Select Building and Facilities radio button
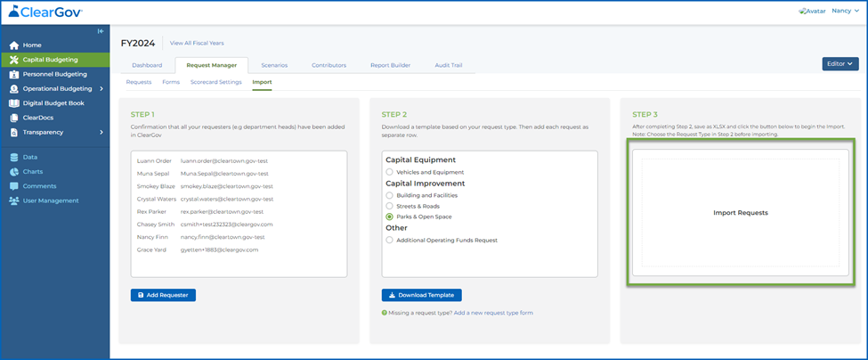The image size is (868, 360). point(390,195)
